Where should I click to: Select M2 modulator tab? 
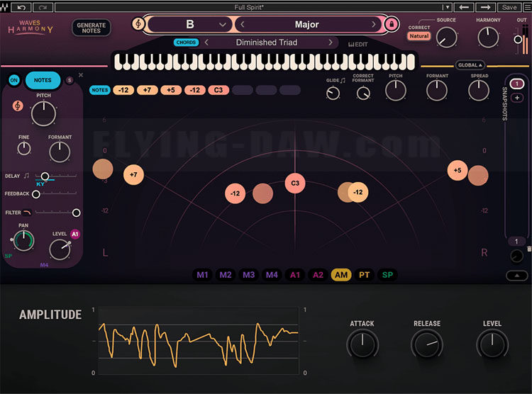pyautogui.click(x=226, y=275)
